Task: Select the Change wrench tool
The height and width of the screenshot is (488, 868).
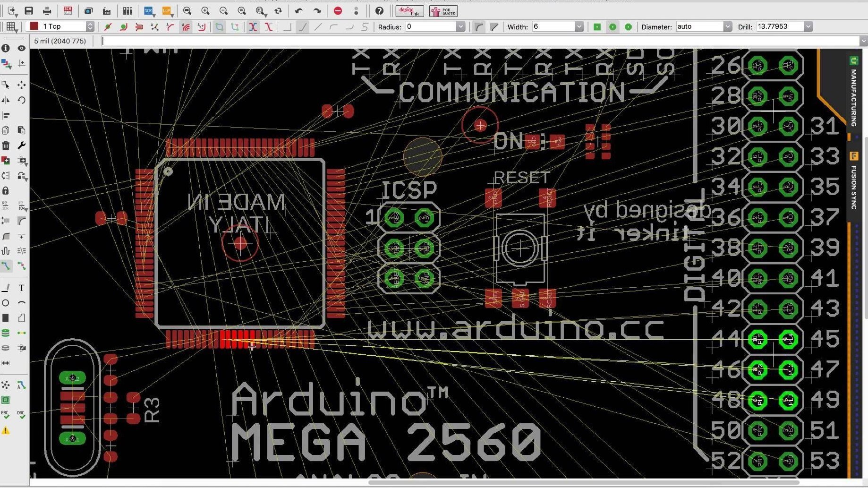Action: click(x=21, y=145)
